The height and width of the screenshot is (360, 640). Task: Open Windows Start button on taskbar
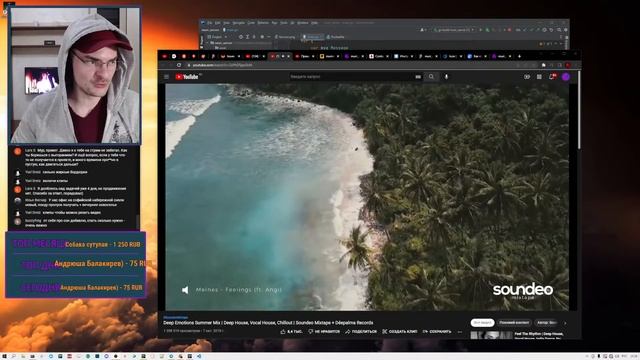tap(4, 356)
